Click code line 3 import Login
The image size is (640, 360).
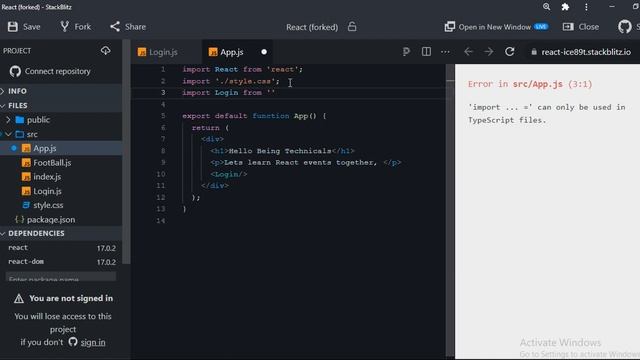tap(229, 93)
